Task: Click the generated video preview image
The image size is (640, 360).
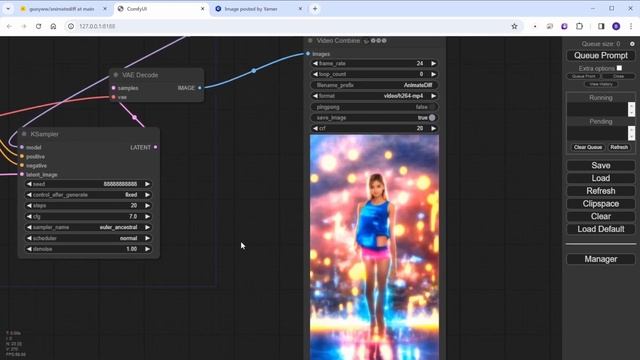Action: pyautogui.click(x=374, y=247)
